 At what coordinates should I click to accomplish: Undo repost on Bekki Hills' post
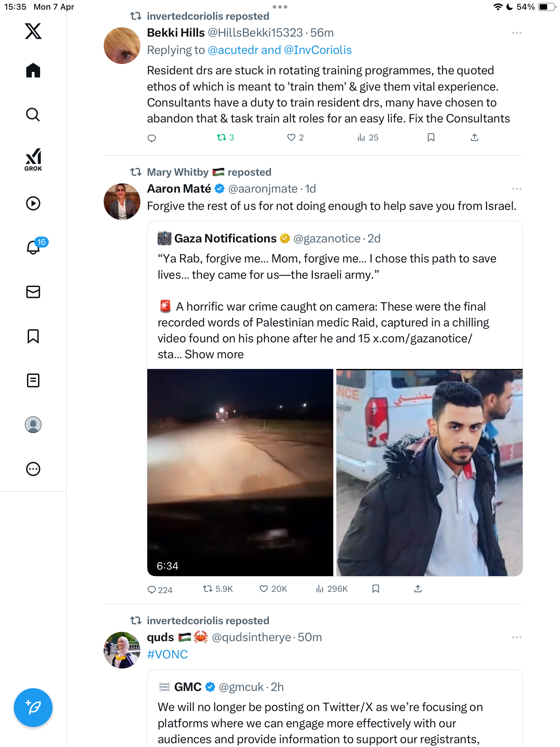pyautogui.click(x=225, y=138)
